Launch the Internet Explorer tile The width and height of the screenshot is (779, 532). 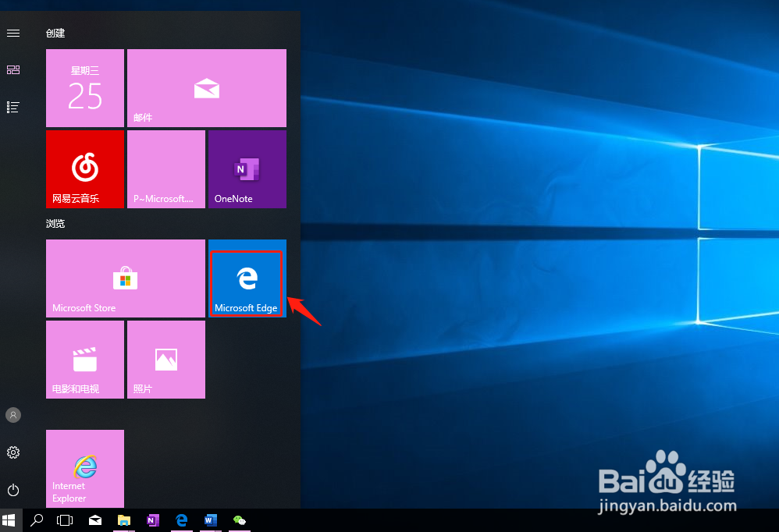[x=85, y=469]
